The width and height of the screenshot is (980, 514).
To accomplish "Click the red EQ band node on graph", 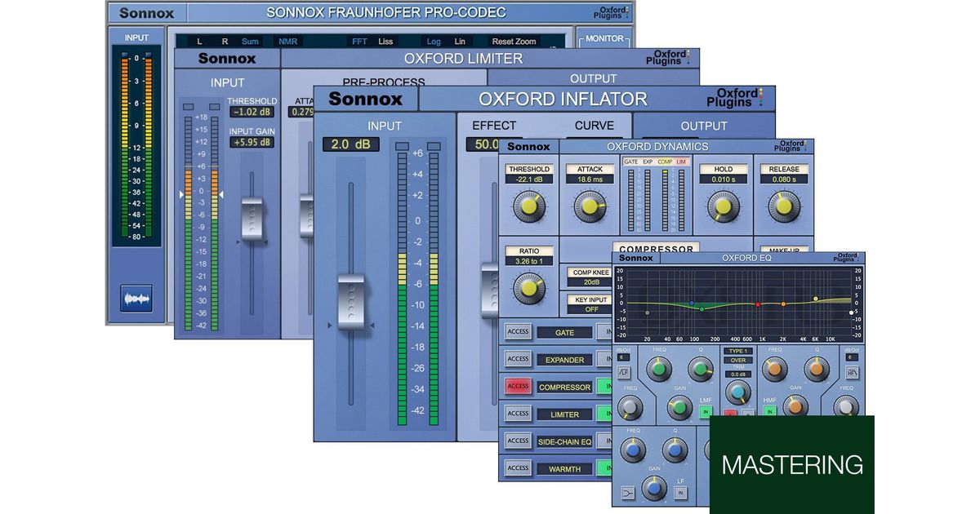I will pyautogui.click(x=758, y=304).
